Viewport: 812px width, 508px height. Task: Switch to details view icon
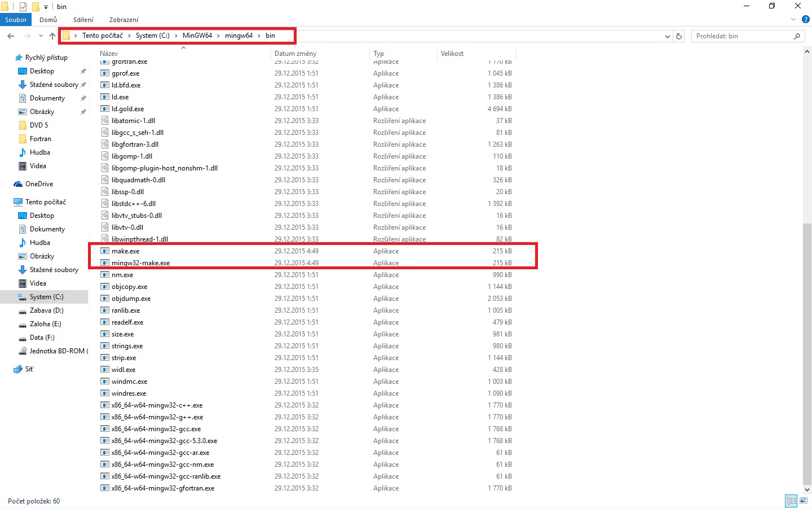point(791,501)
